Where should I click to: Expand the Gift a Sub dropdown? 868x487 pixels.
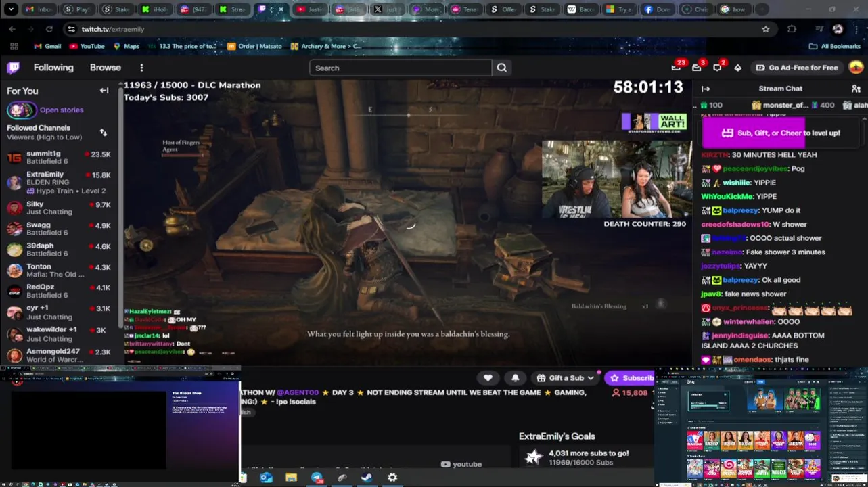565,378
